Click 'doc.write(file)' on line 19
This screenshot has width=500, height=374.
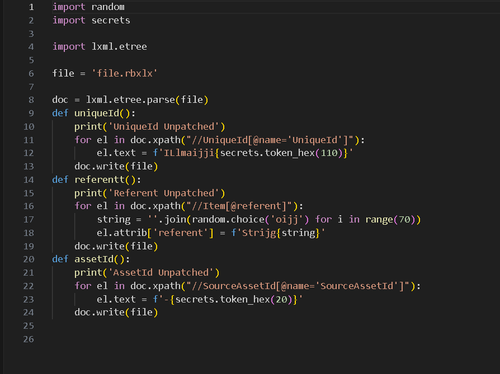click(x=116, y=246)
